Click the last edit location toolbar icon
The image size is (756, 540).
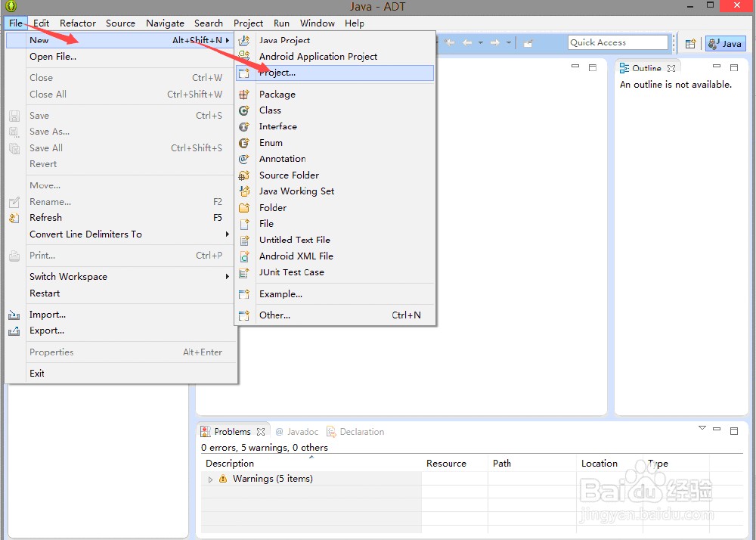(x=449, y=43)
